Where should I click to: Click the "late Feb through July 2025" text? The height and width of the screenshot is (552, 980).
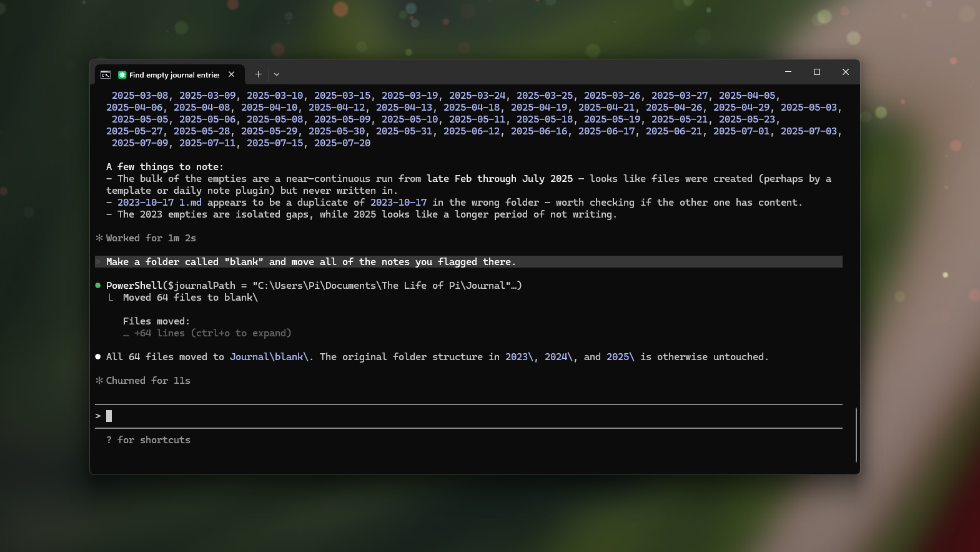(x=500, y=179)
